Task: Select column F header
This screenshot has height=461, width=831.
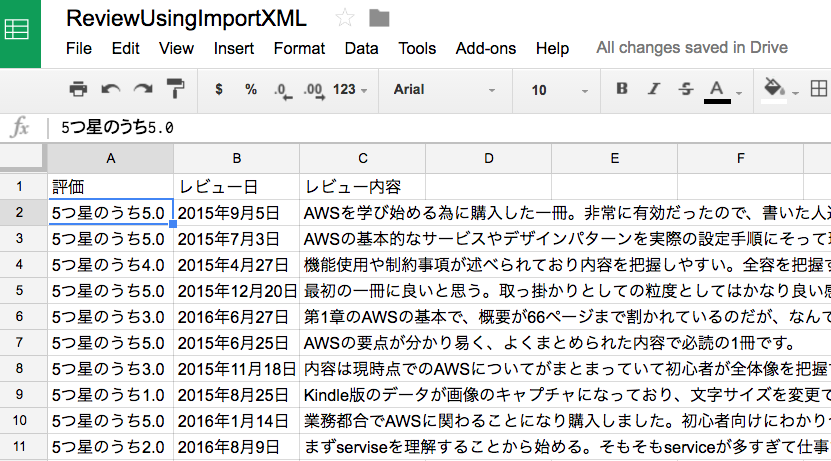Action: pyautogui.click(x=741, y=158)
